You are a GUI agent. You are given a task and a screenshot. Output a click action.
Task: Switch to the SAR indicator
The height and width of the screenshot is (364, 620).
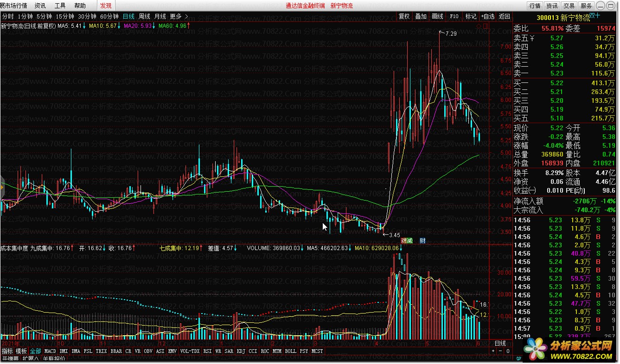point(229,351)
